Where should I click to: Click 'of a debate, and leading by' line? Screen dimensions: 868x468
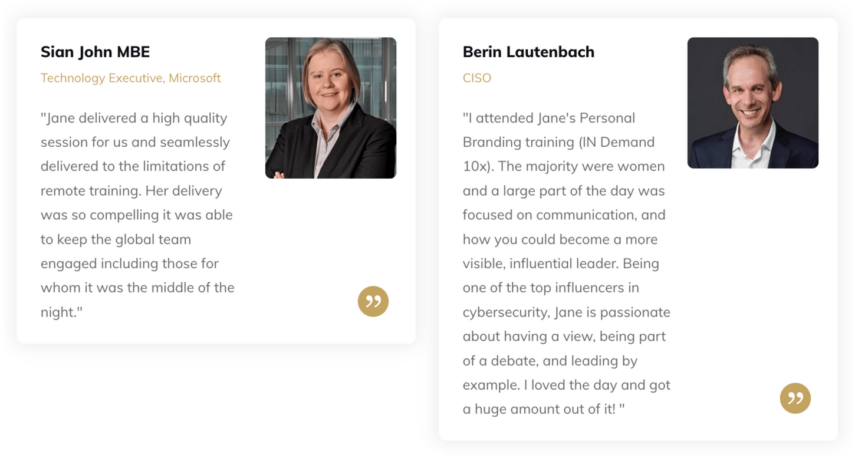550,361
